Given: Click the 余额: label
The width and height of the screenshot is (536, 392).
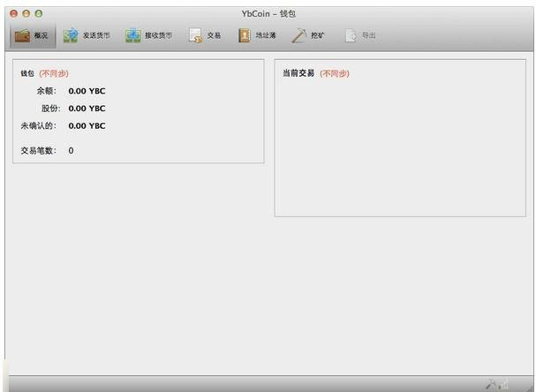Looking at the screenshot, I should tap(47, 91).
